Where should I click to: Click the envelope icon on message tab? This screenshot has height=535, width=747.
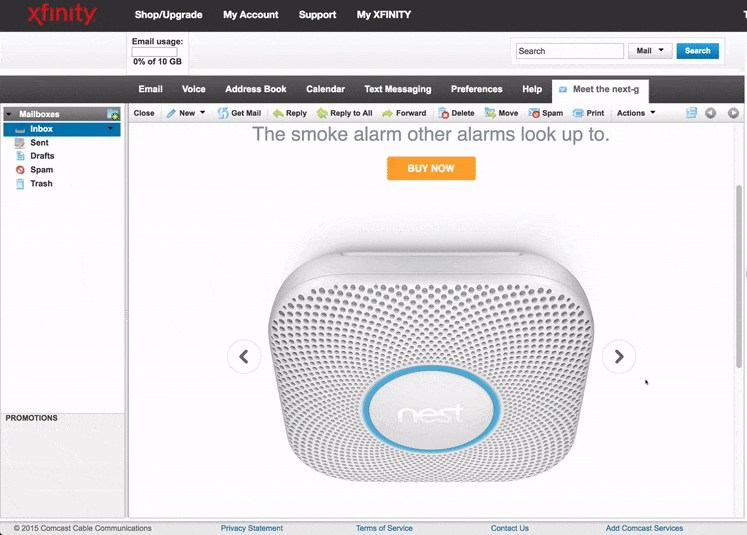click(563, 90)
